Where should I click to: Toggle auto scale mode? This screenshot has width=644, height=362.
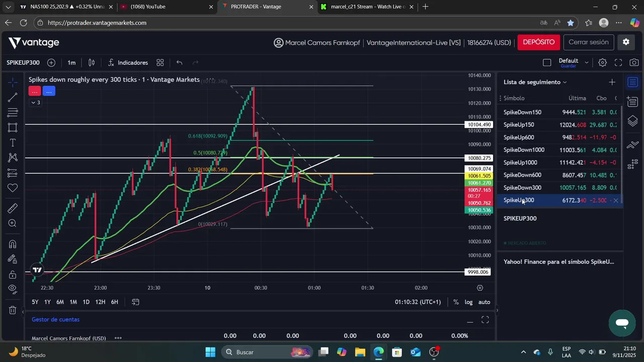[x=484, y=302]
